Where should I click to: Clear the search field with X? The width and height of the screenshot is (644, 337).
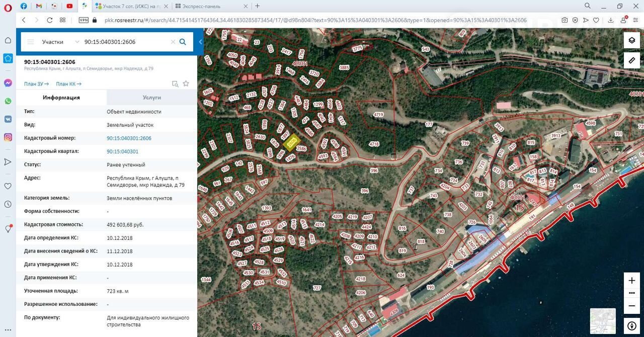[173, 42]
